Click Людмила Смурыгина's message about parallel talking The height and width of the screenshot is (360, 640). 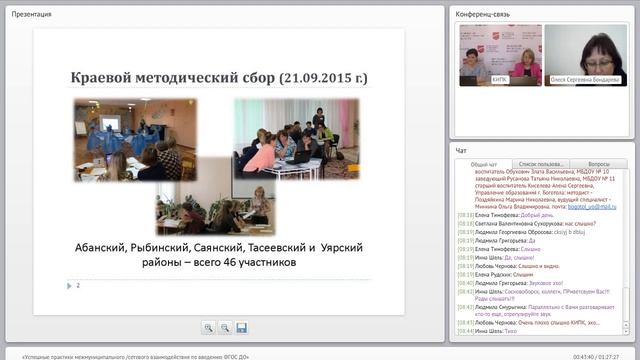[x=536, y=310]
